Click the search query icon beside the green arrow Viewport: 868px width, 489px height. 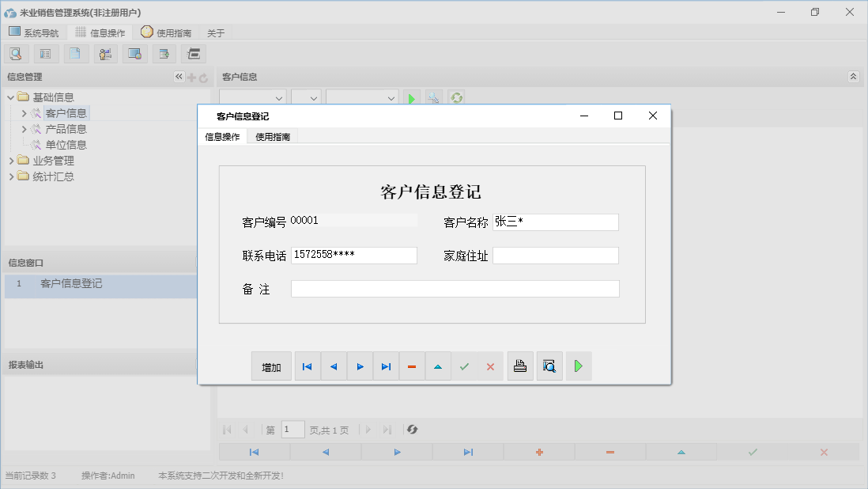coord(433,97)
